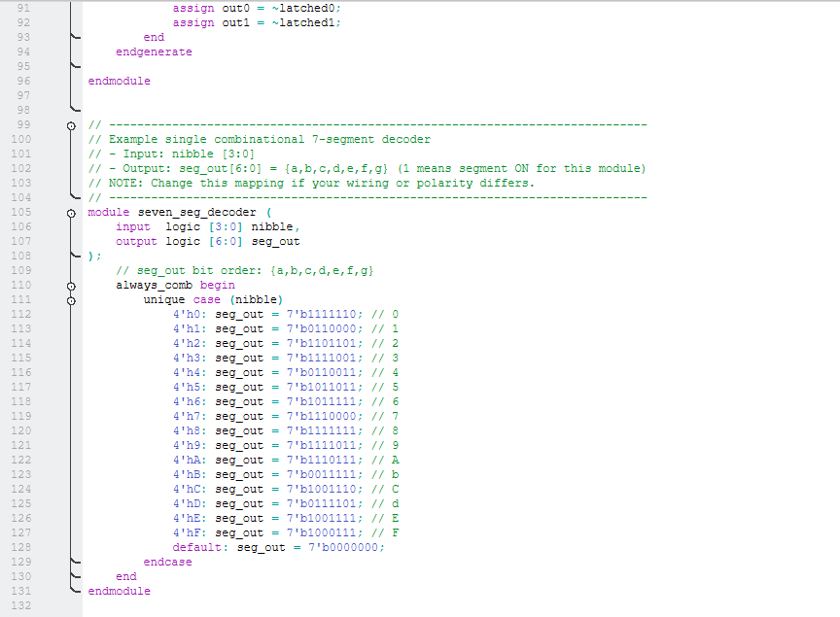This screenshot has height=617, width=840.
Task: Collapse the seven_seg_decoder module fold marker
Action: [x=71, y=213]
